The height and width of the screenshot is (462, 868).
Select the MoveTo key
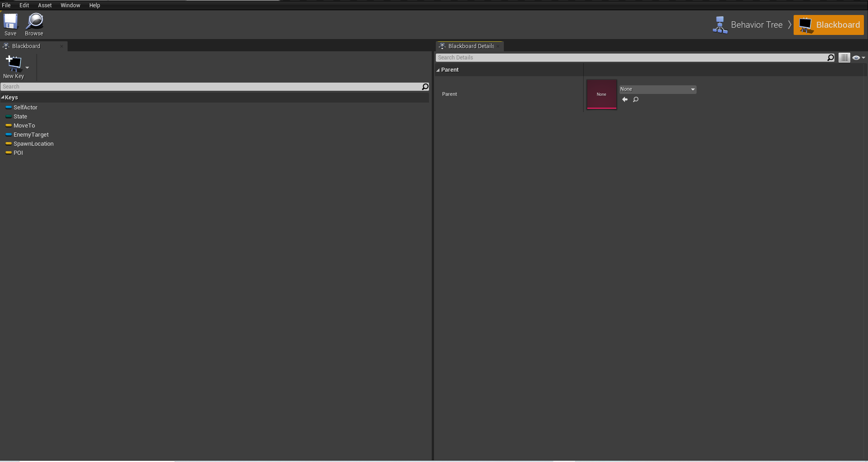tap(24, 126)
